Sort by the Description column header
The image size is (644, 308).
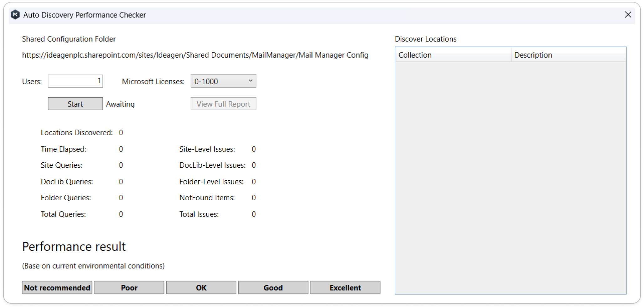[568, 55]
